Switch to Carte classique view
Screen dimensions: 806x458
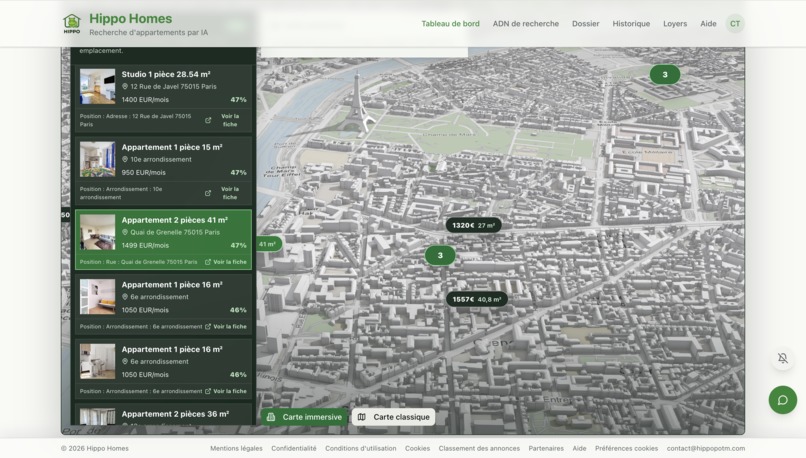coord(394,417)
